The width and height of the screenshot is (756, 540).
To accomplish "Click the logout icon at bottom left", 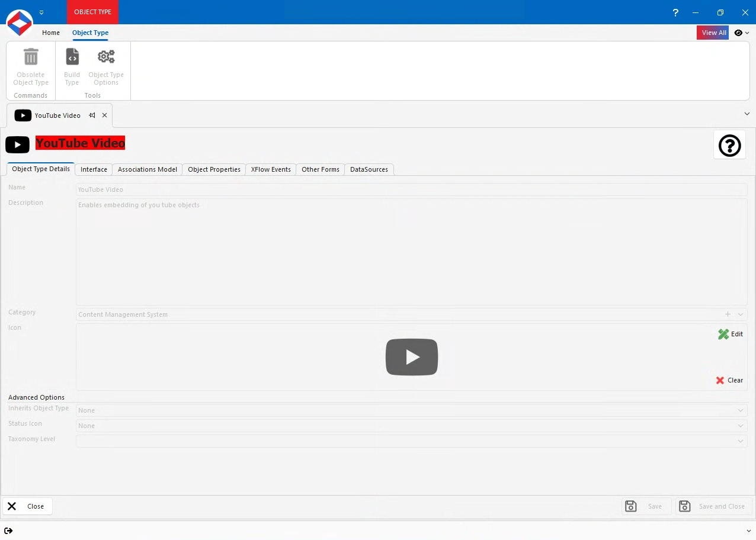I will [8, 531].
